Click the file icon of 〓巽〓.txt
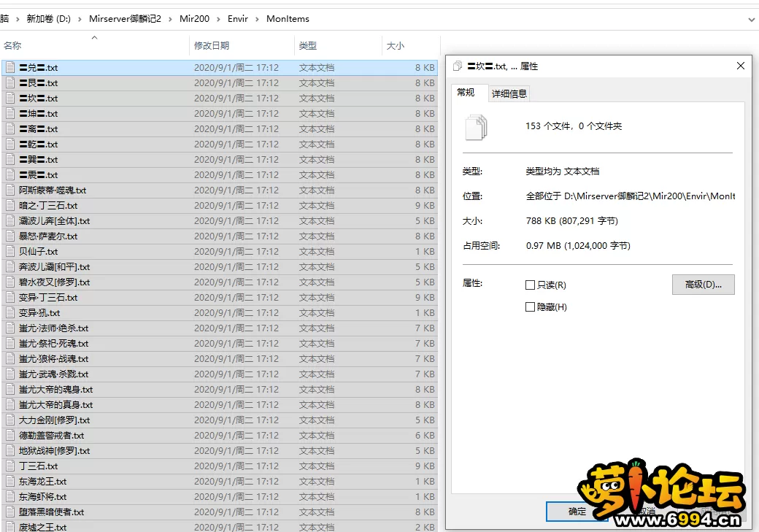 point(10,160)
